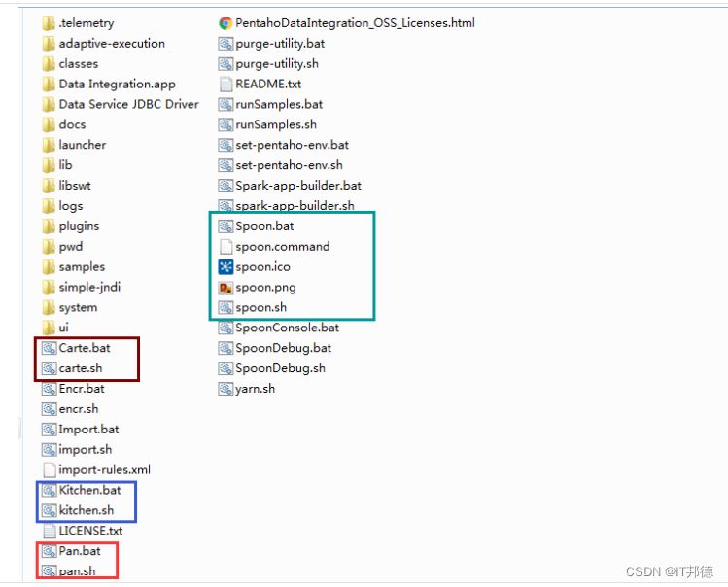The width and height of the screenshot is (728, 587).
Task: Click the yarn.sh file
Action: pyautogui.click(x=255, y=389)
